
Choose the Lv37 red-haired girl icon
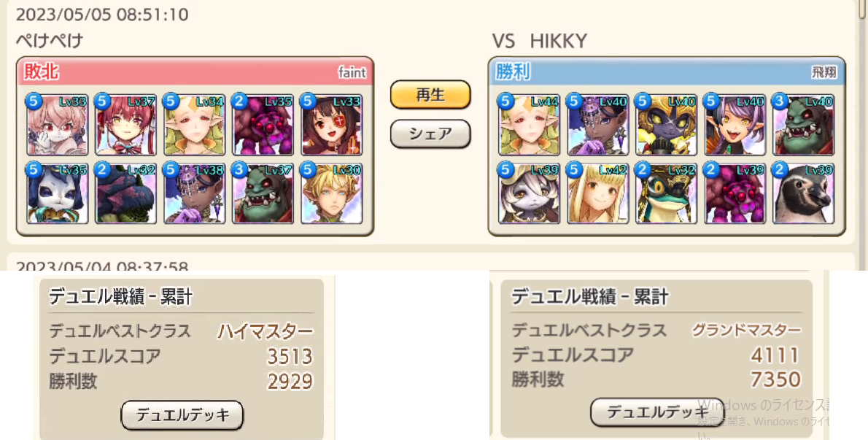pyautogui.click(x=125, y=125)
